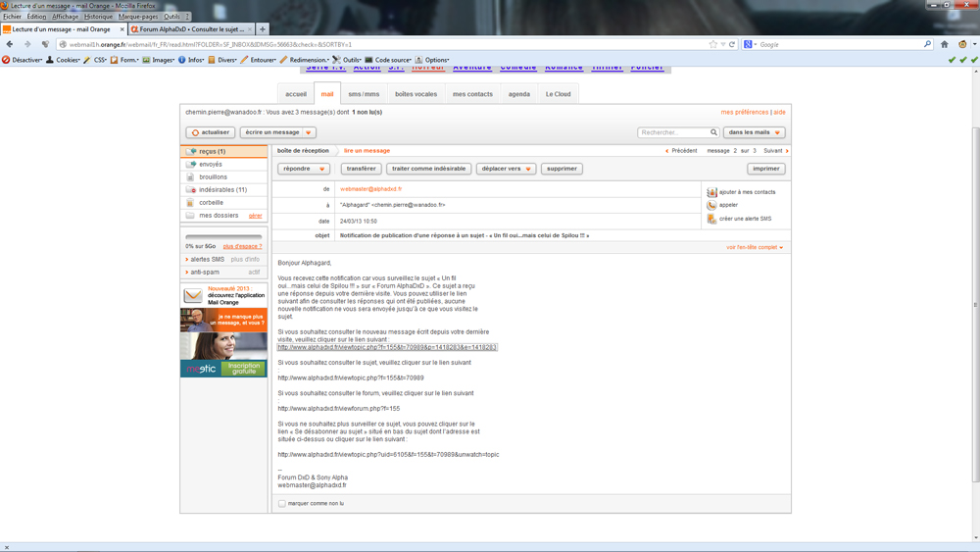The height and width of the screenshot is (552, 980).
Task: Click the brouillons folder icon
Action: click(x=191, y=176)
